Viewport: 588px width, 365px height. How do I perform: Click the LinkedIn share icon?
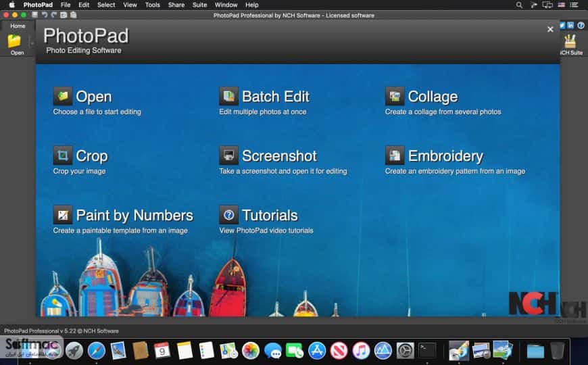pos(570,26)
